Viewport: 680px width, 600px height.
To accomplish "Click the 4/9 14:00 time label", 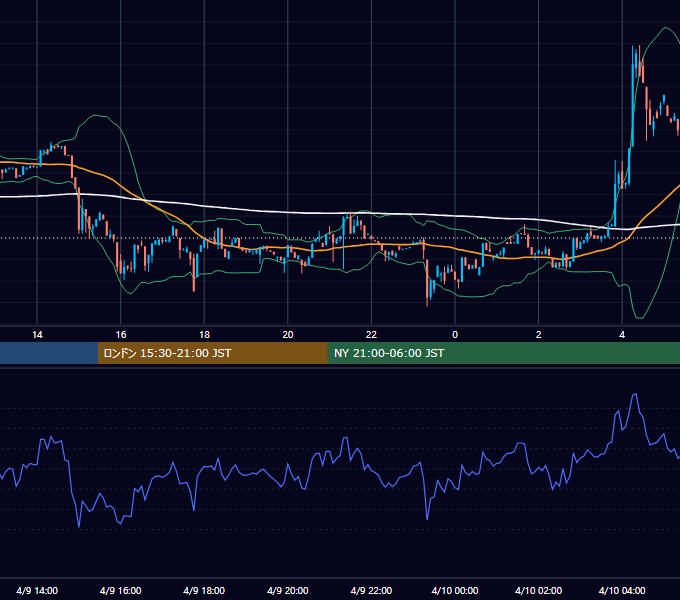I will [x=37, y=590].
